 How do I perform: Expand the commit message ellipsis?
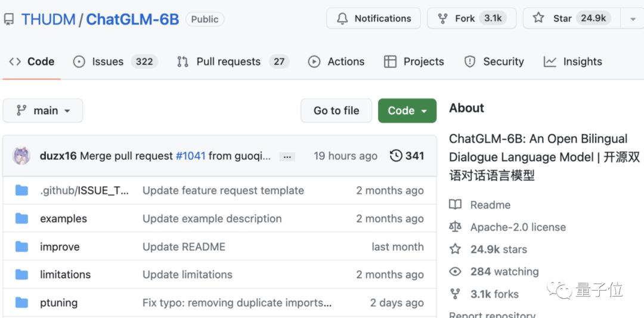287,156
